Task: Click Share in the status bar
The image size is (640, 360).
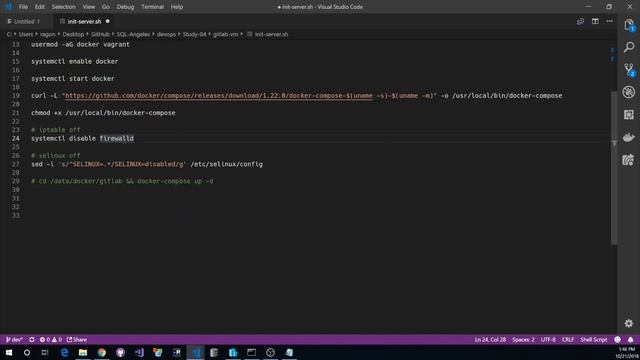Action: pyautogui.click(x=77, y=340)
